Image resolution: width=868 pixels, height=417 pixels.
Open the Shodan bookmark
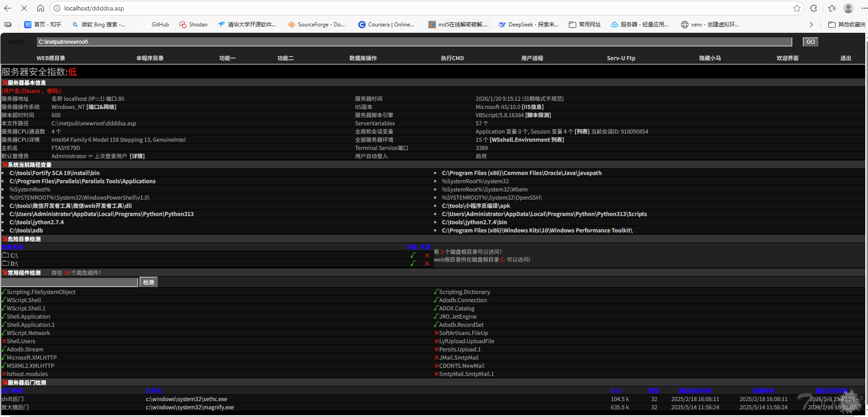click(x=193, y=25)
